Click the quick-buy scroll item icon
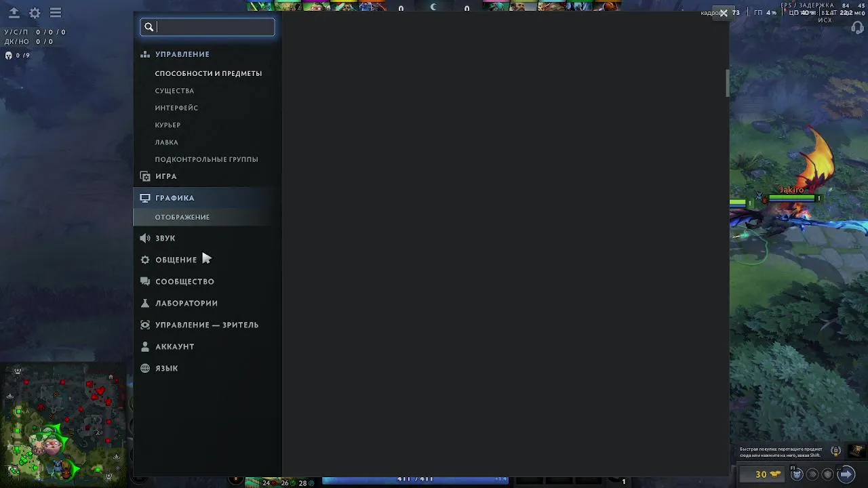The height and width of the screenshot is (488, 868). 857,451
